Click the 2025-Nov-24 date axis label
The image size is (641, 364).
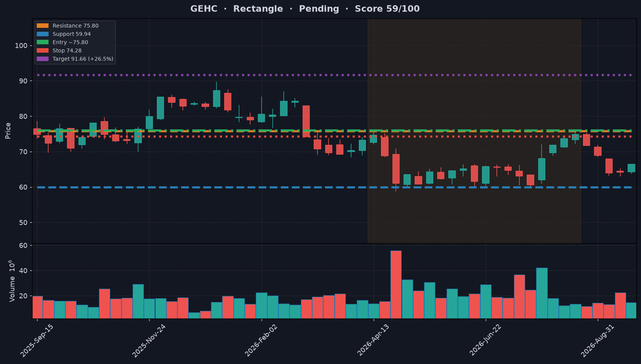pos(149,340)
